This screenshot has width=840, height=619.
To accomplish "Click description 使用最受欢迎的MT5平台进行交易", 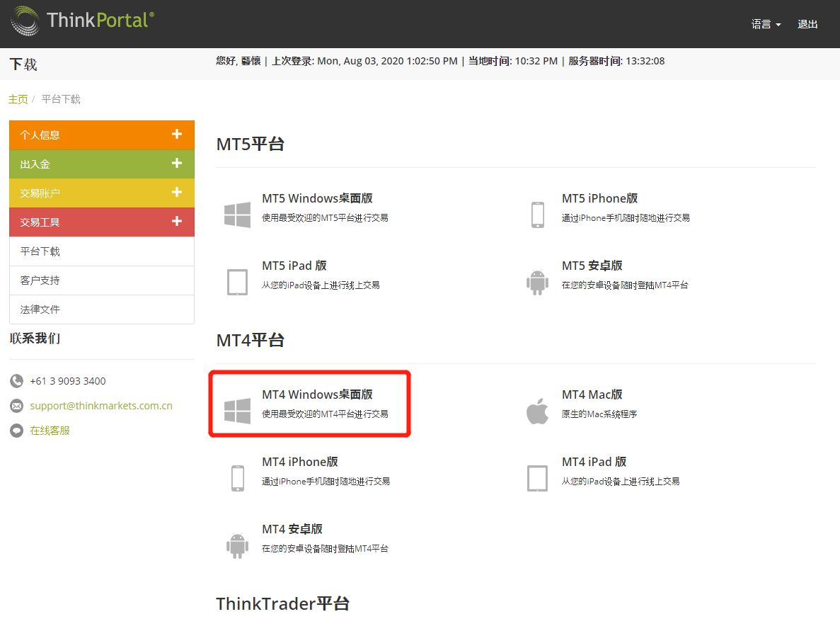I will (x=326, y=218).
